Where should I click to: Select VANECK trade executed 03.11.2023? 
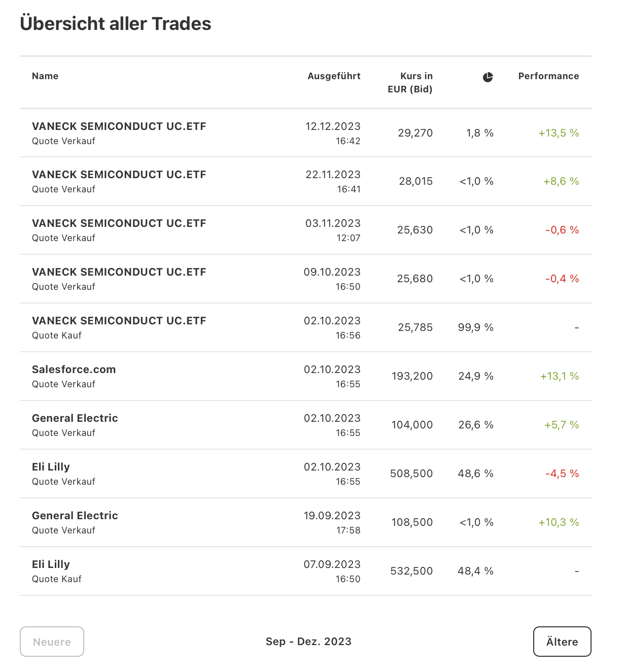pyautogui.click(x=119, y=223)
